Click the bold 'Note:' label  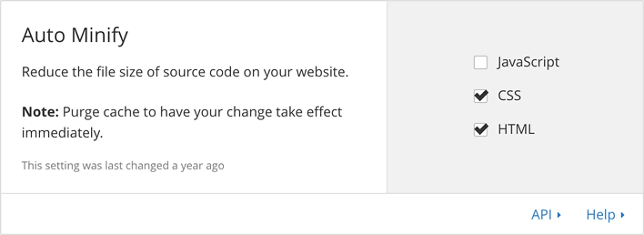pos(40,111)
